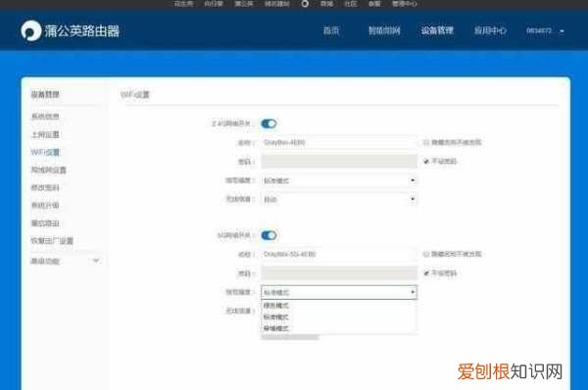Viewport: 588px width, 390px height.
Task: Toggle the 5G network switch
Action: (269, 235)
